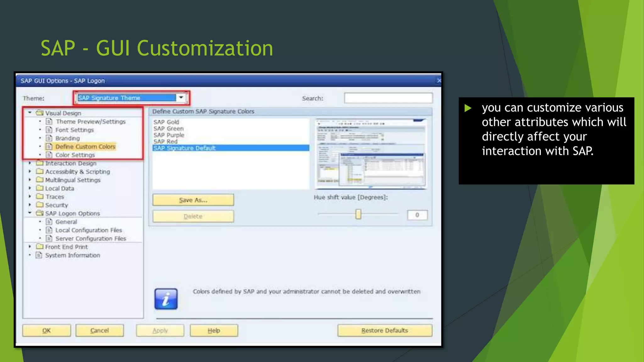Click Accessibility & Scripting folder icon

click(x=40, y=171)
